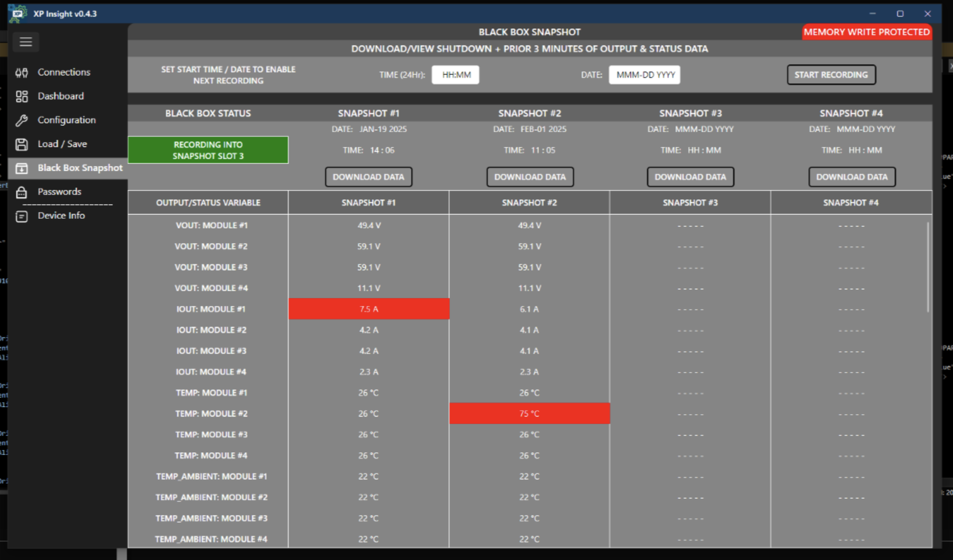953x560 pixels.
Task: Click the Memory Write Protected badge
Action: 866,32
